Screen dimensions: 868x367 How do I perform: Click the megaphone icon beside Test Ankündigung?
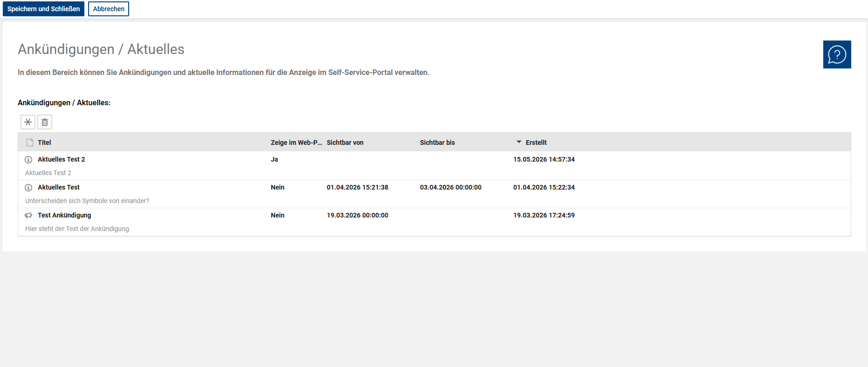[28, 215]
